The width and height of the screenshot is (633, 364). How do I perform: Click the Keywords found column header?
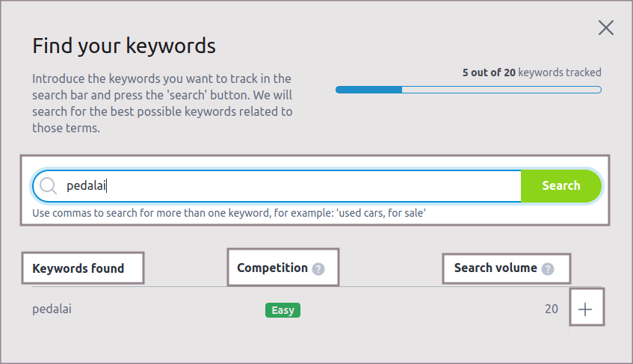[78, 268]
